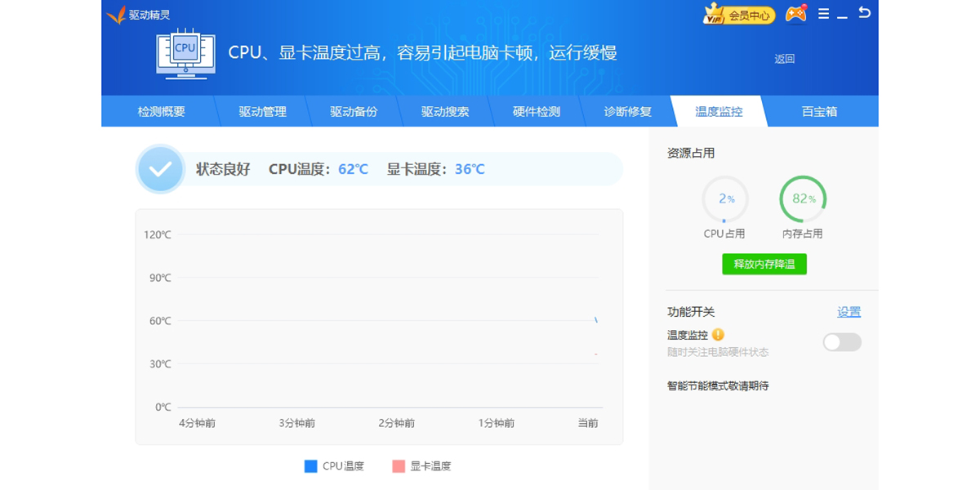This screenshot has height=490, width=980.
Task: Click the 60℃ axis label
Action: coord(160,321)
